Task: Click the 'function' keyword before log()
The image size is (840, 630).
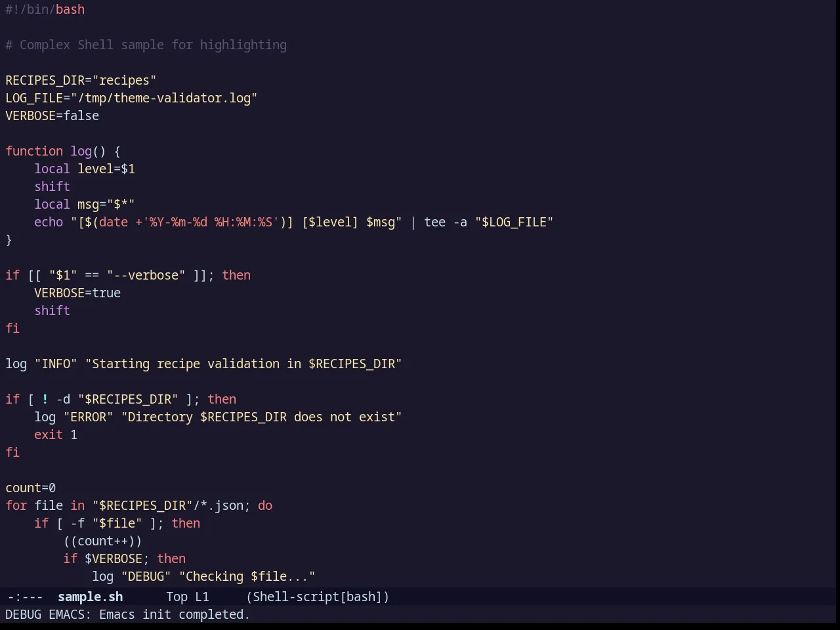Action: (x=34, y=151)
